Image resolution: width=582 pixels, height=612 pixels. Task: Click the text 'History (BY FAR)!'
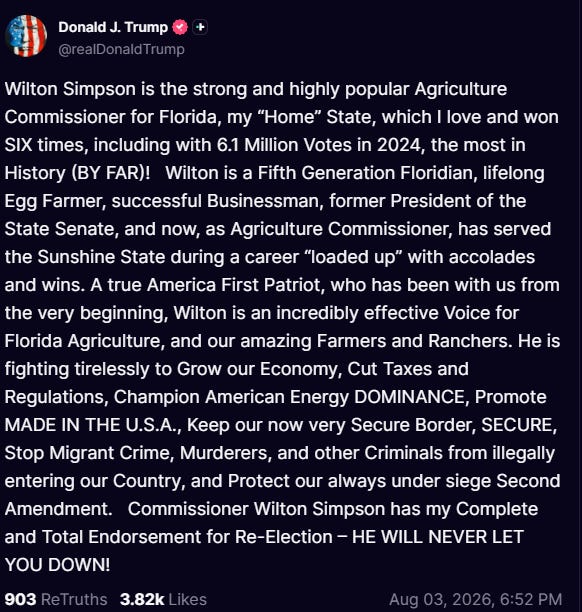(77, 173)
